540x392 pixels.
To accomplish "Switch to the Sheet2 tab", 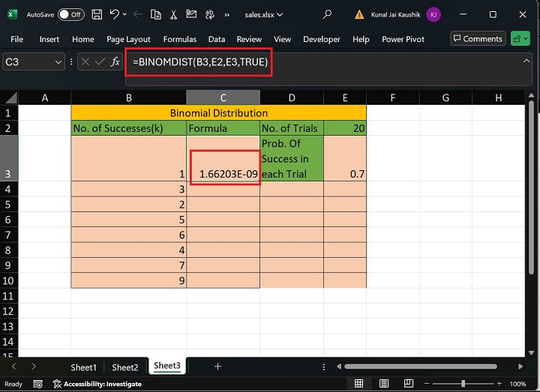I will click(125, 367).
